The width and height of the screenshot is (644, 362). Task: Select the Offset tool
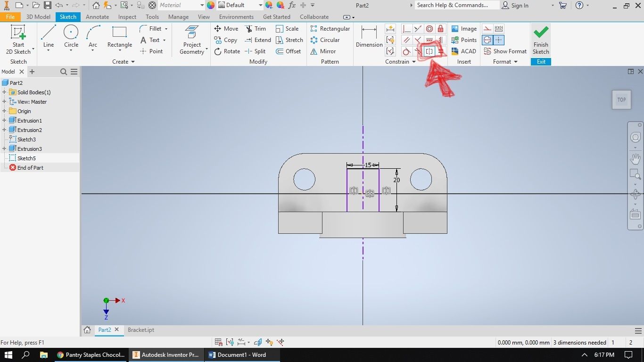coord(289,51)
